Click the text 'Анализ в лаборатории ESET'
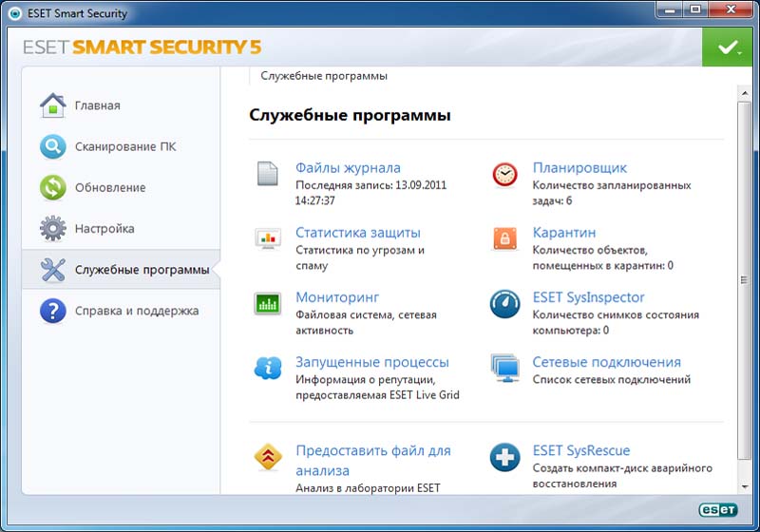Viewport: 760px width, 532px height. (368, 488)
